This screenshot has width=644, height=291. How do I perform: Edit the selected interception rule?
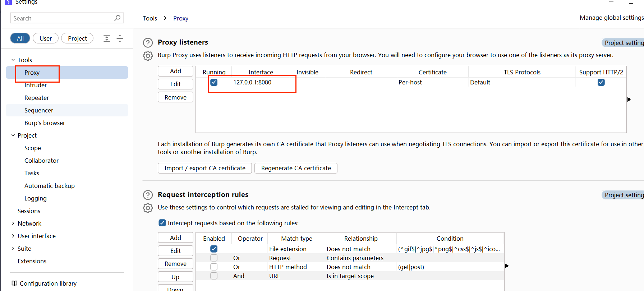coord(175,251)
